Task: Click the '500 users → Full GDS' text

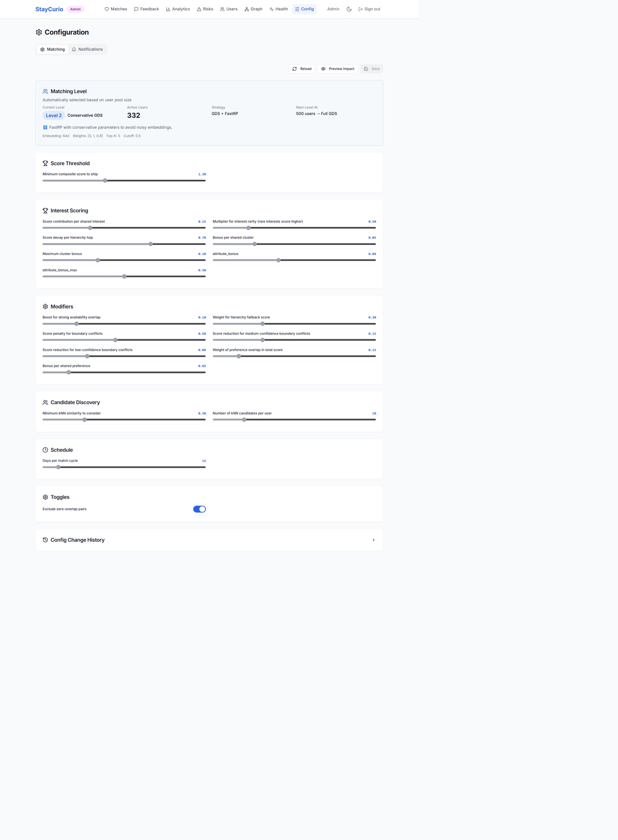Action: (317, 114)
